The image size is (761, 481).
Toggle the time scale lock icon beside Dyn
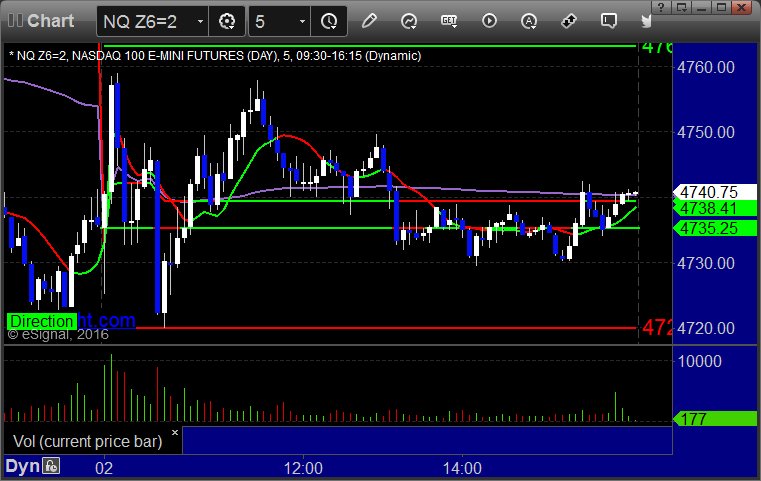(x=51, y=466)
